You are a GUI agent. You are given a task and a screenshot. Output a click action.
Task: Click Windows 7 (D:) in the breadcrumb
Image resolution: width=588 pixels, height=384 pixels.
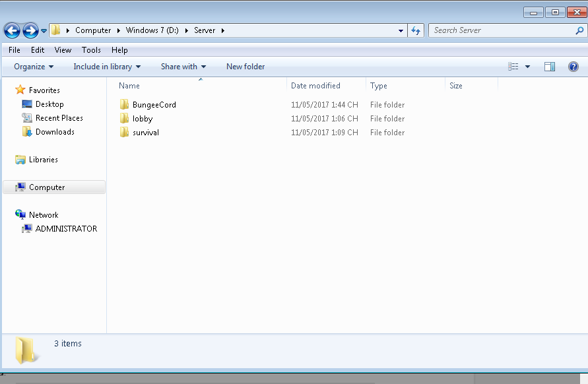152,30
